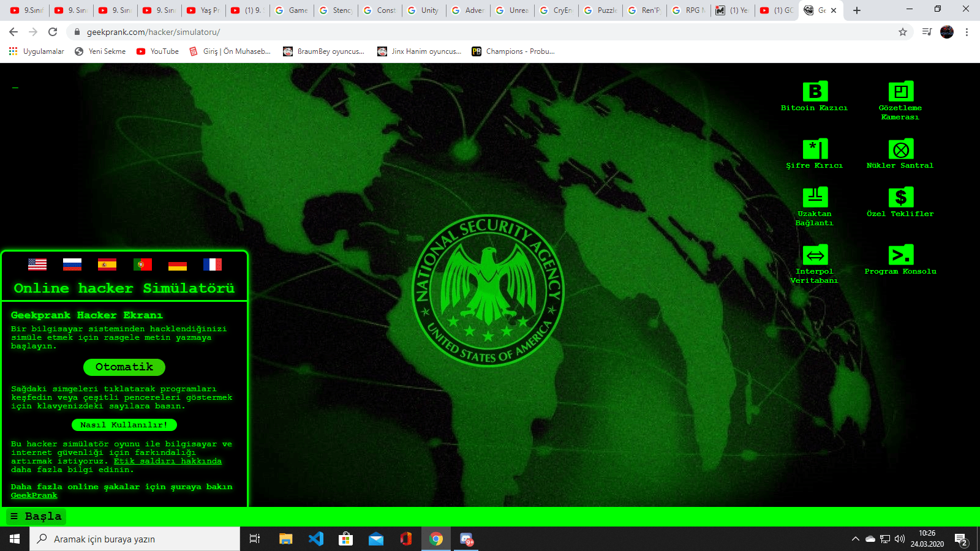The width and height of the screenshot is (980, 551).
Task: Select the German flag language
Action: pyautogui.click(x=178, y=264)
